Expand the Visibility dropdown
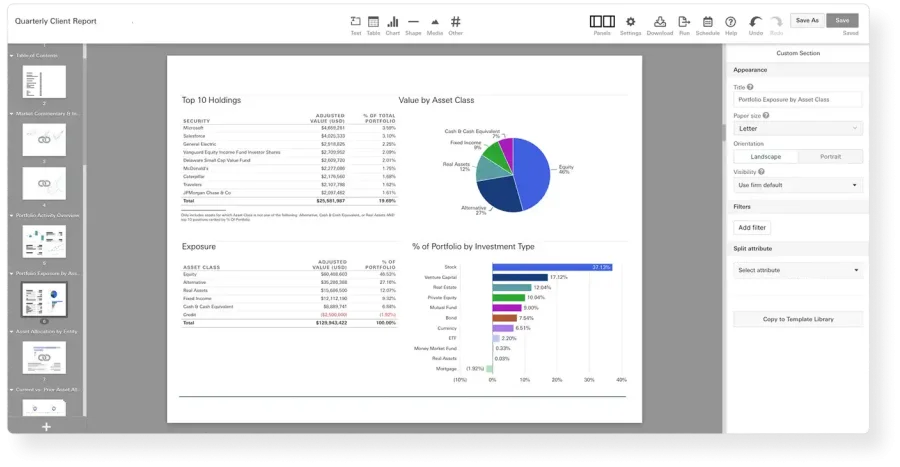 [797, 185]
